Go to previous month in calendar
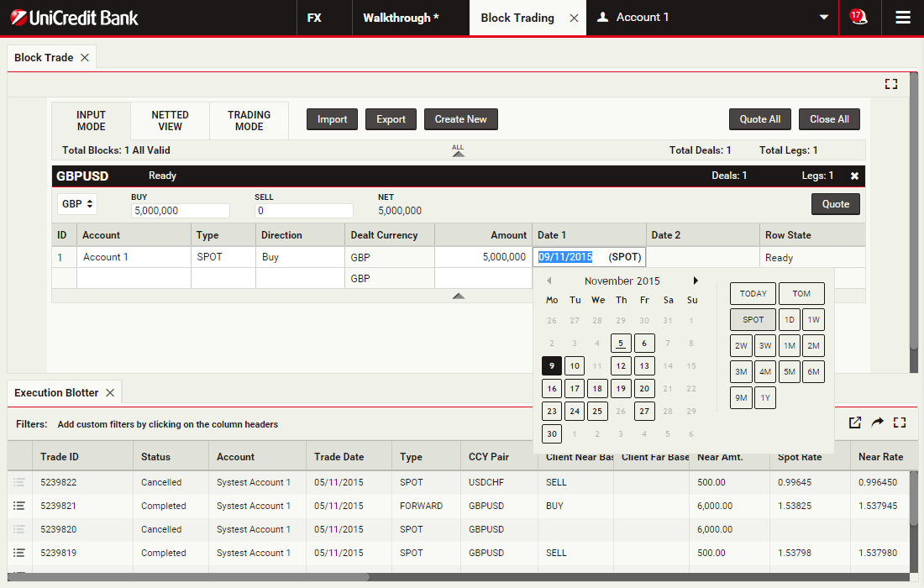The height and width of the screenshot is (588, 924). click(x=549, y=281)
